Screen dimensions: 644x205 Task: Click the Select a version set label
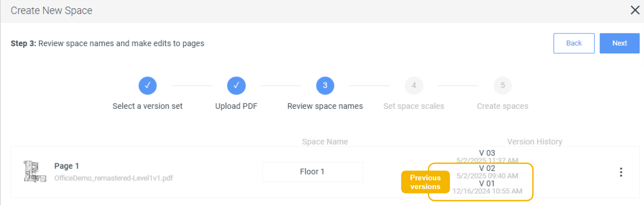pyautogui.click(x=148, y=106)
